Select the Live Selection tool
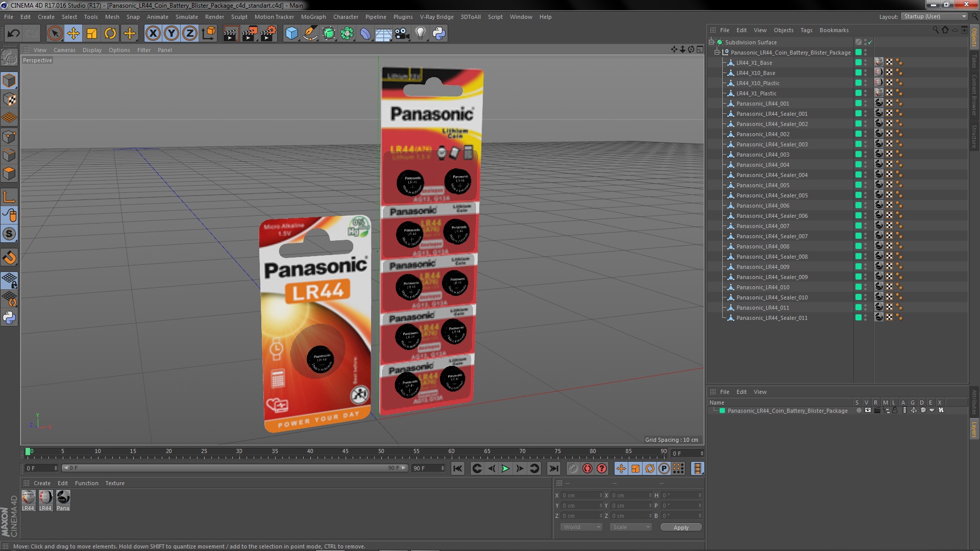 pyautogui.click(x=55, y=34)
